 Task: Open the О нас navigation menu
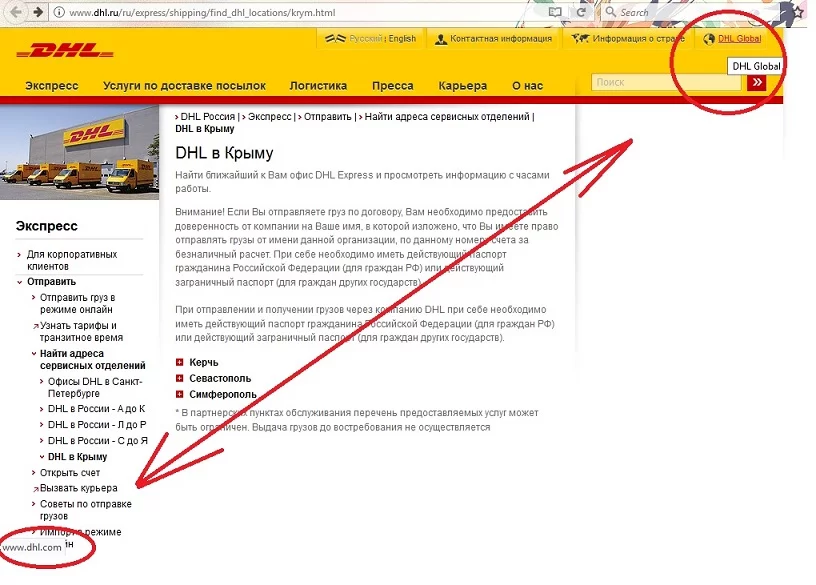(527, 86)
